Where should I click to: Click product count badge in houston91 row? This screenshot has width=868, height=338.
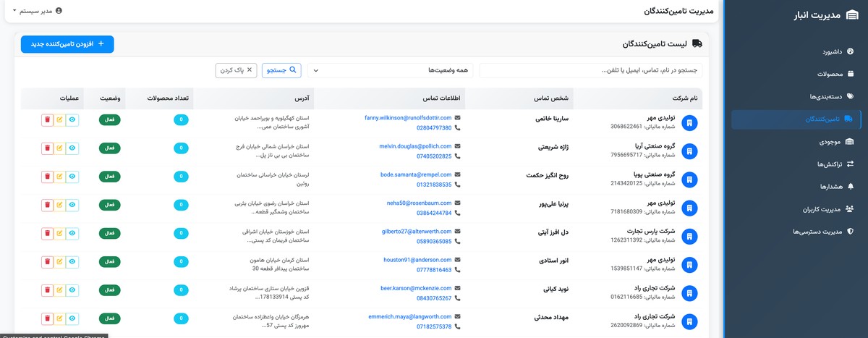180,262
